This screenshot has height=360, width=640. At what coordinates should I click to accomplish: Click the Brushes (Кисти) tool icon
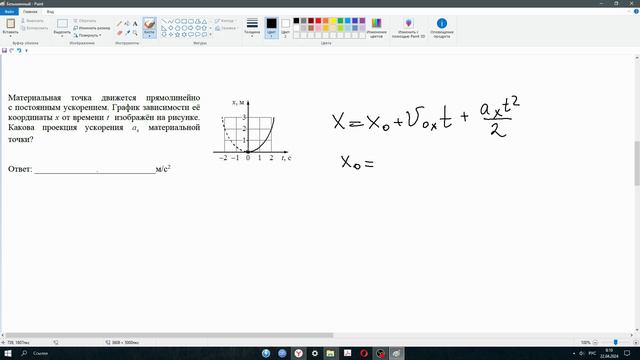coord(149,24)
